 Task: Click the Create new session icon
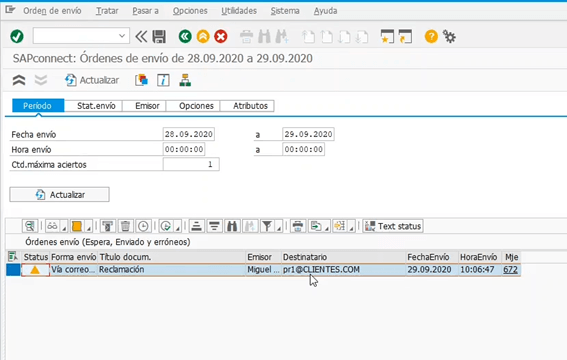coord(387,36)
